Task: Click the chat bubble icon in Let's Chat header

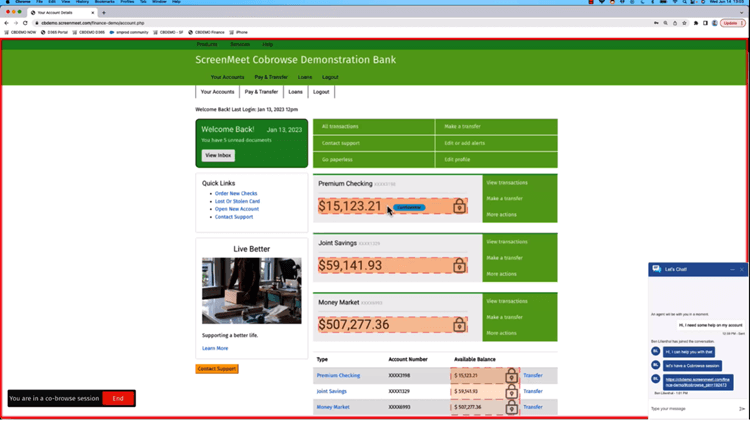Action: pyautogui.click(x=656, y=269)
